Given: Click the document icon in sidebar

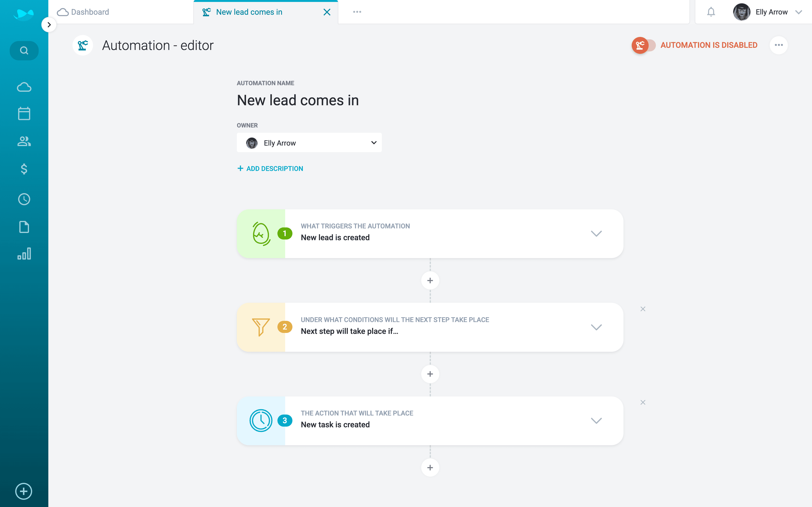Looking at the screenshot, I should [24, 227].
